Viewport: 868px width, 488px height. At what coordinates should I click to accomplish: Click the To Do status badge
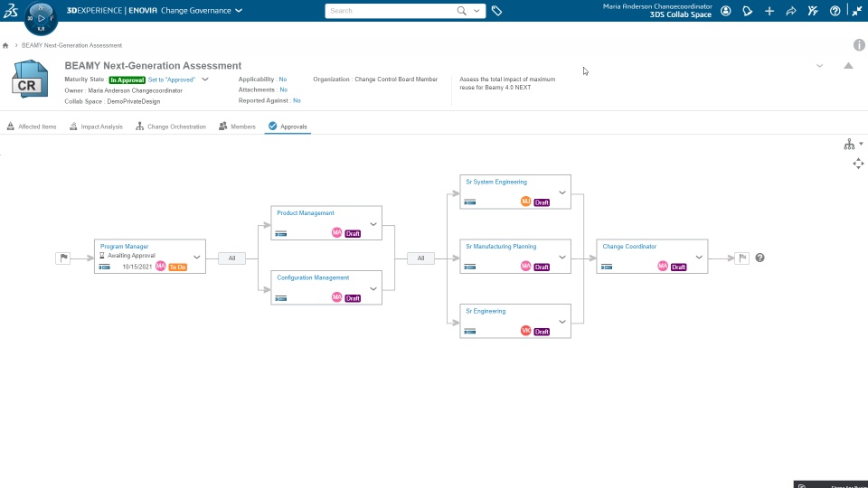tap(178, 267)
